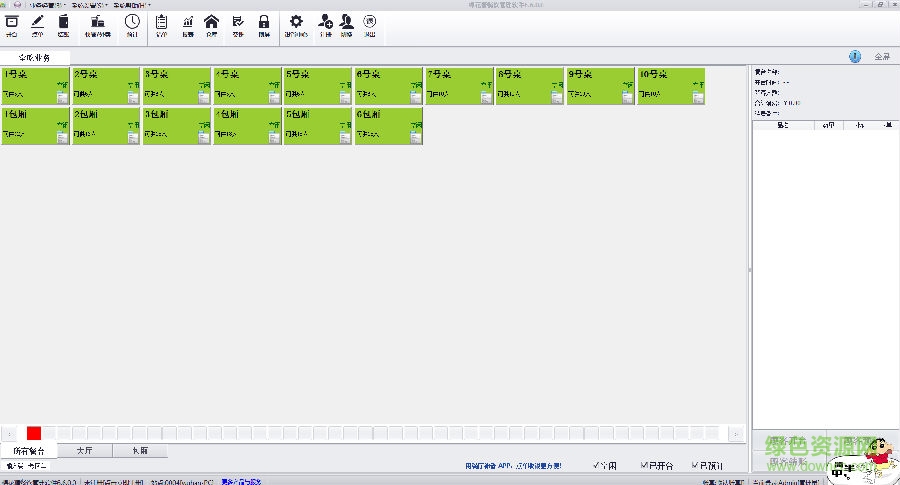900x485 pixels.
Task: Toggle the 空闲 status checkbox
Action: pos(597,465)
